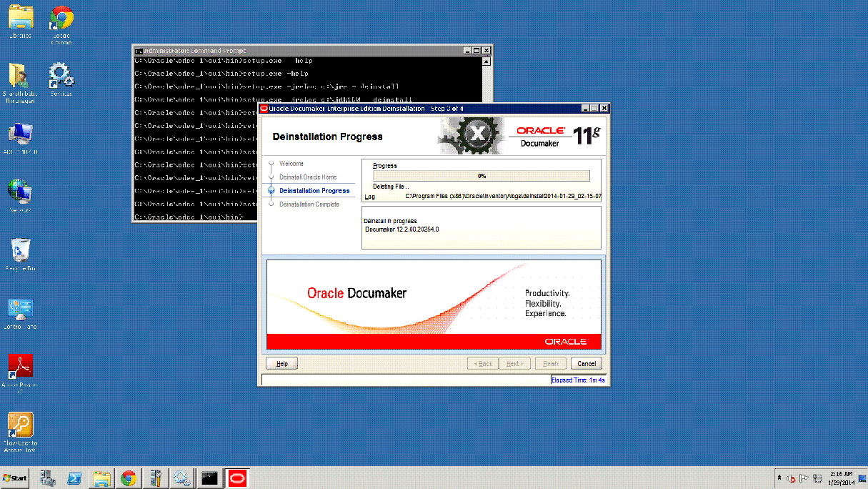Open the Oracle Documaker installer from the taskbar
Viewport: 868px width, 489px height.
[x=236, y=478]
